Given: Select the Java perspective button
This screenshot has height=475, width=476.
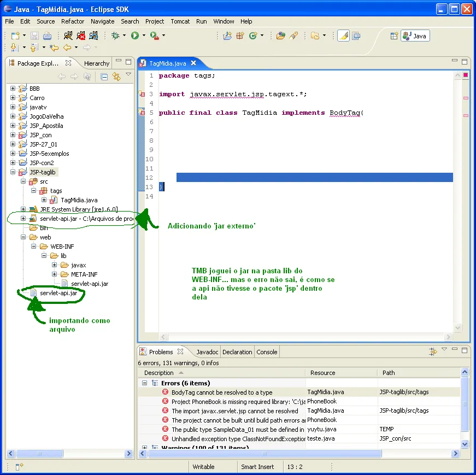Looking at the screenshot, I should coord(415,36).
